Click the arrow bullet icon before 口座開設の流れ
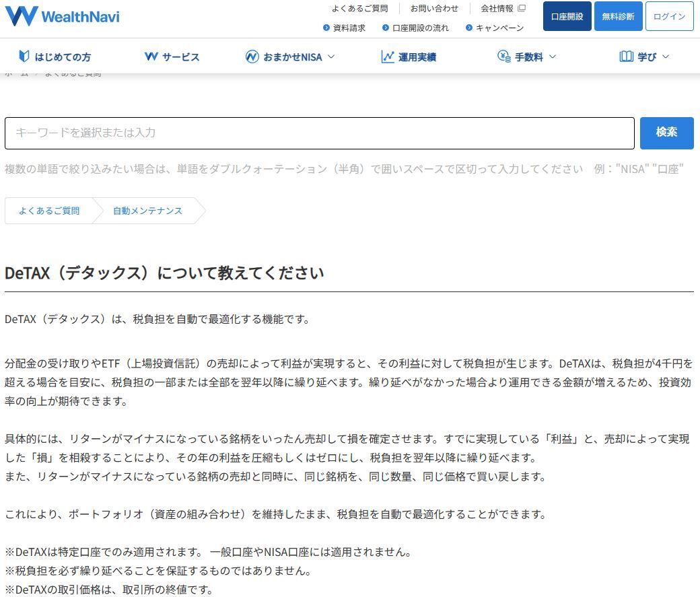The image size is (700, 597). pyautogui.click(x=385, y=28)
